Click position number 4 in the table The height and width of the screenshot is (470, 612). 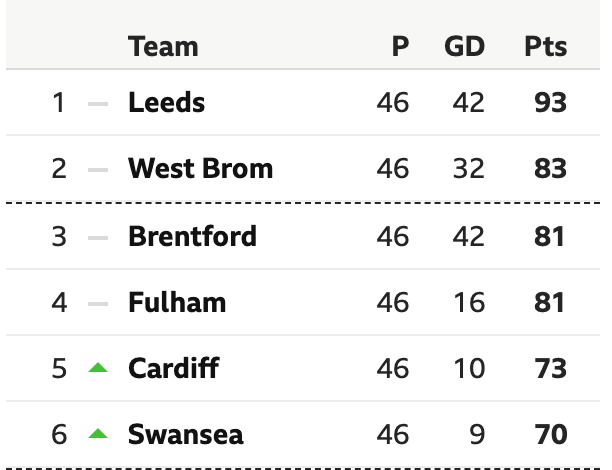[59, 302]
